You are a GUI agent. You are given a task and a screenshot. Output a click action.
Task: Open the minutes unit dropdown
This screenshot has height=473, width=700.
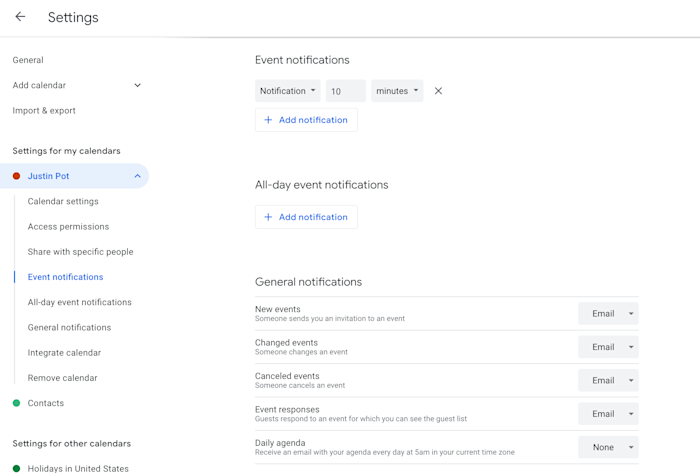point(397,91)
